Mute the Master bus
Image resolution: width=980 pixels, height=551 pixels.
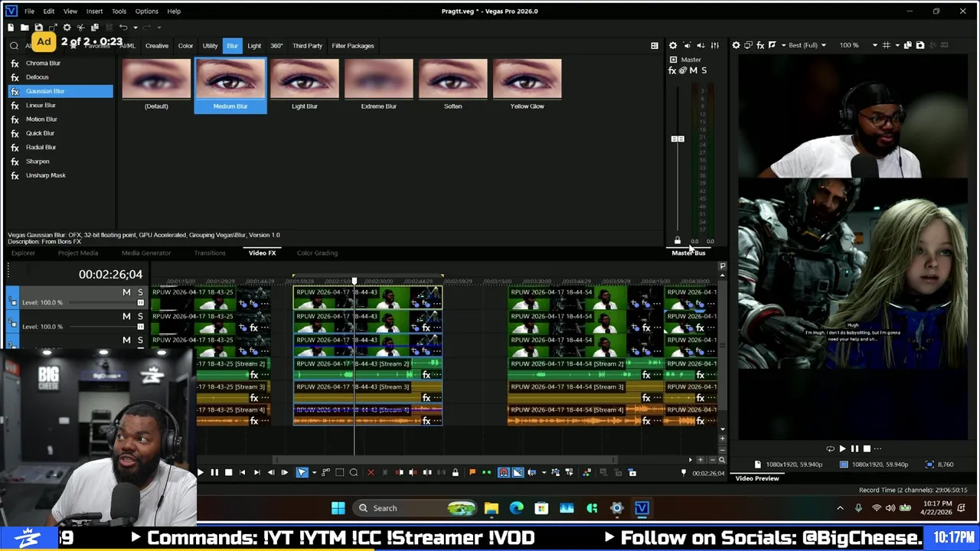[x=694, y=70]
